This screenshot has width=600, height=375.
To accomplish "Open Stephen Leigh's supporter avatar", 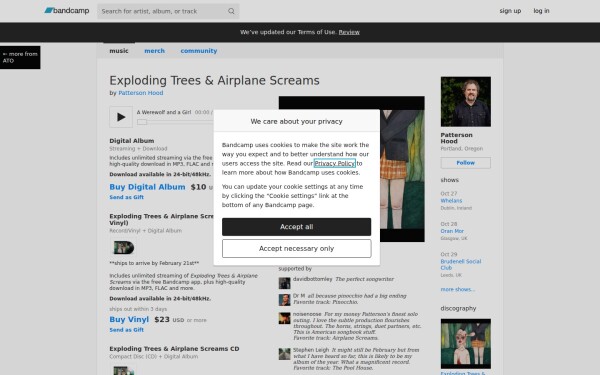I will pyautogui.click(x=284, y=354).
